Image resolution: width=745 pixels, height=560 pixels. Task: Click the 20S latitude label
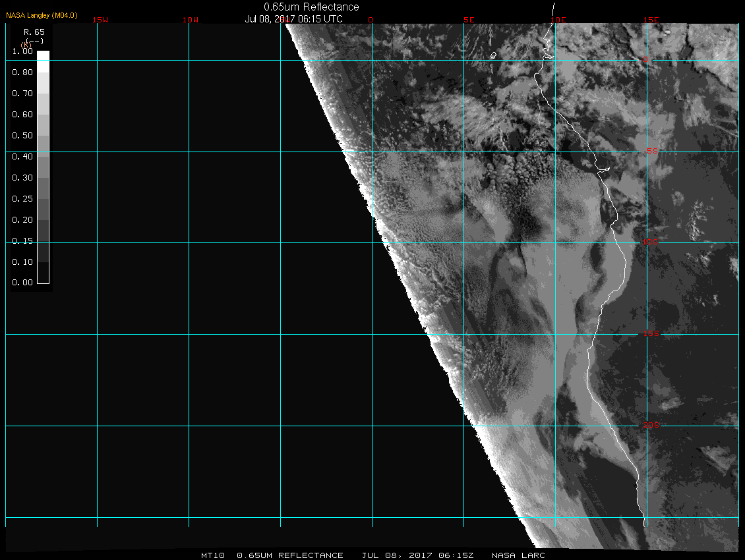(x=651, y=425)
